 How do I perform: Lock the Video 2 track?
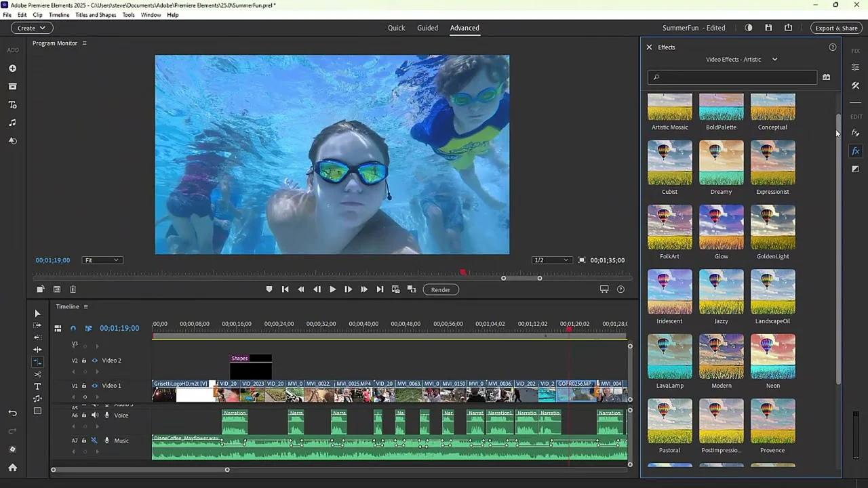tap(84, 361)
